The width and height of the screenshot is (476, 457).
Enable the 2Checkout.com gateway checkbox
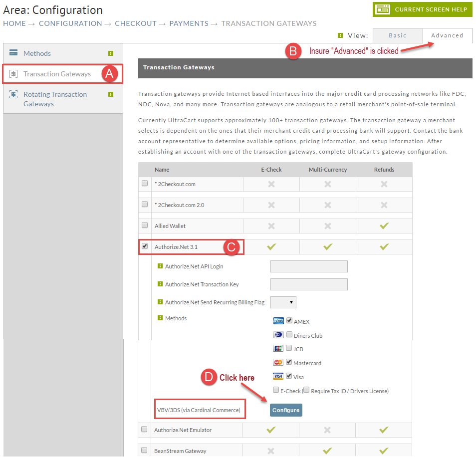145,183
